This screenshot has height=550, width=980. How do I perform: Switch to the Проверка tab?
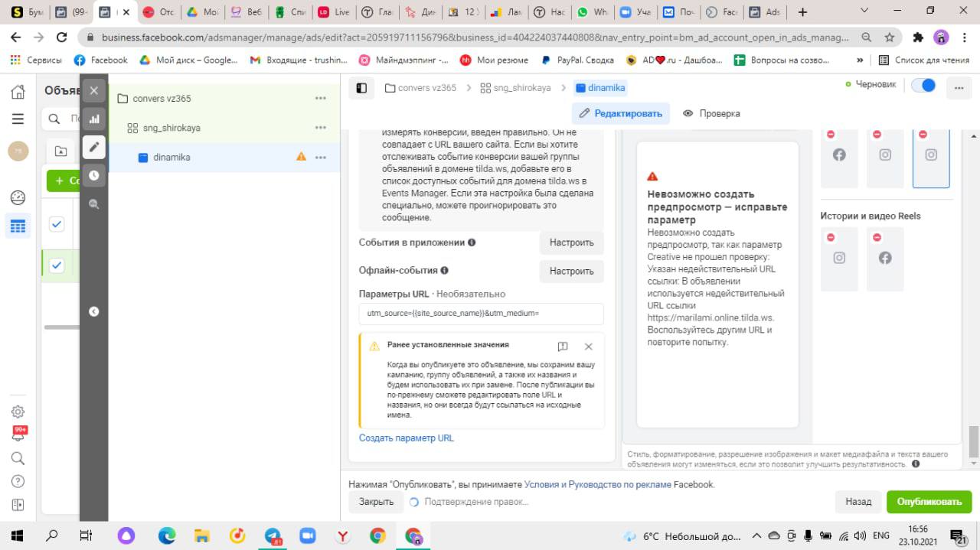711,113
